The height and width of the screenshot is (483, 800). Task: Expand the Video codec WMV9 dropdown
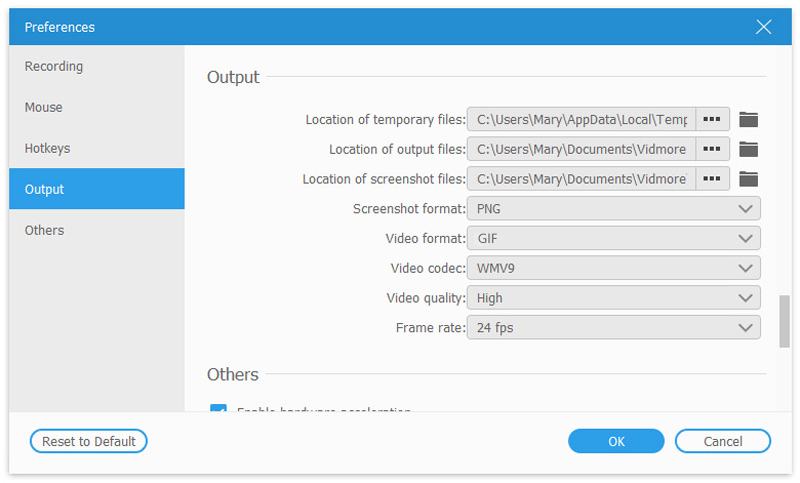coord(613,268)
